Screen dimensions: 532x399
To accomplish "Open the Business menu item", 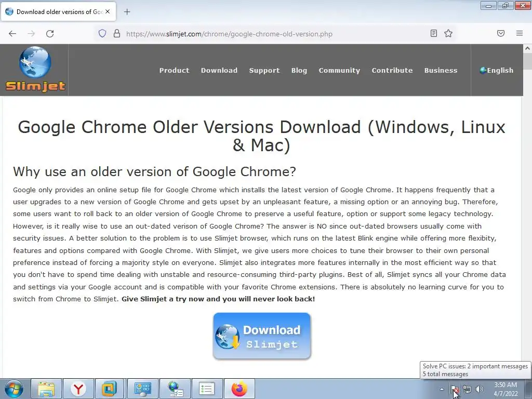I will coord(441,70).
